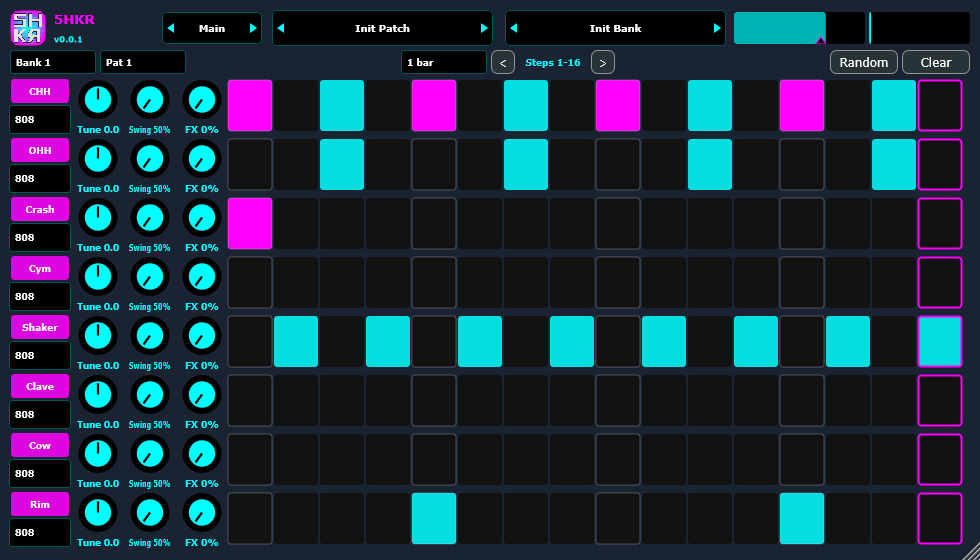Click the Clear button
This screenshot has height=560, width=980.
coord(936,62)
